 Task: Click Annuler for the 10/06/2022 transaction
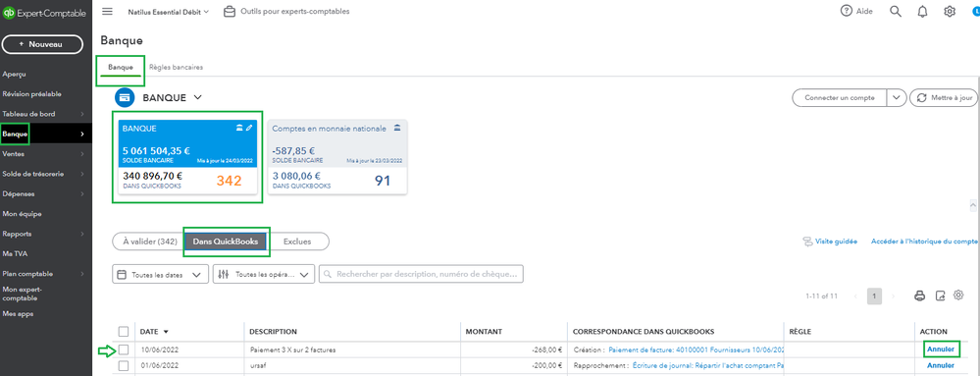tap(940, 349)
